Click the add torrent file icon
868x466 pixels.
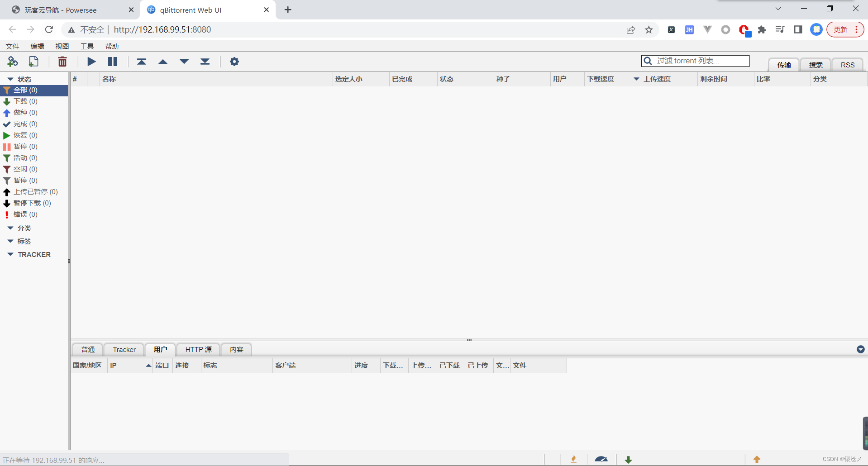pyautogui.click(x=33, y=62)
